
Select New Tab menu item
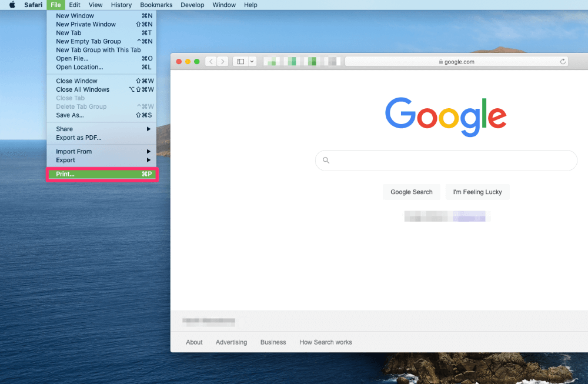[x=102, y=33]
